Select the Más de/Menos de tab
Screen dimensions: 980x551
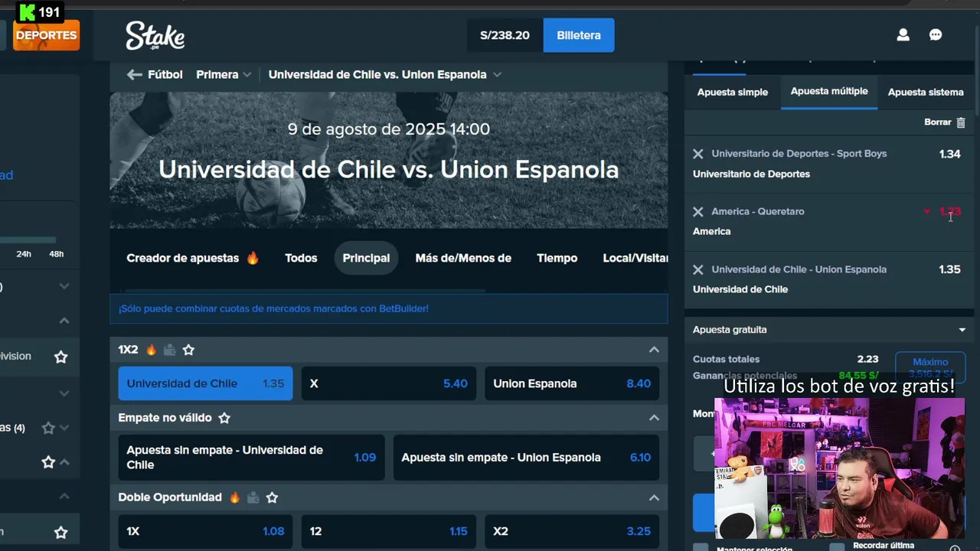pyautogui.click(x=463, y=258)
